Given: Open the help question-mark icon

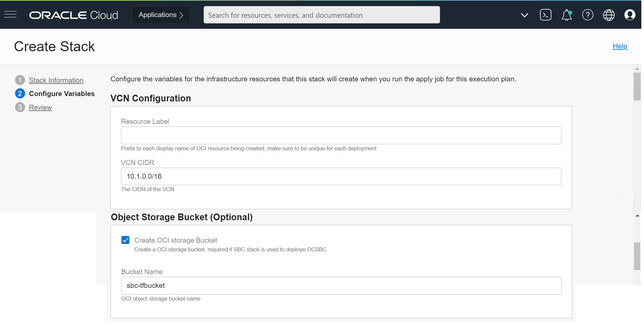Looking at the screenshot, I should tap(588, 15).
